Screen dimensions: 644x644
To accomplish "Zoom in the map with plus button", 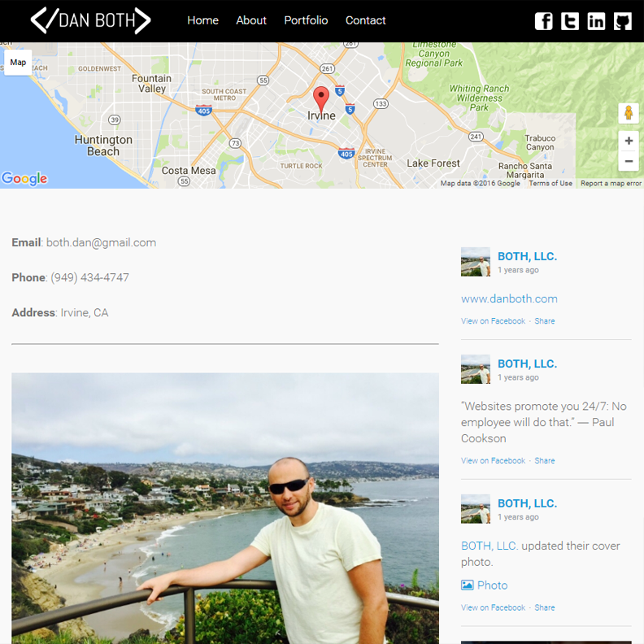I will 629,141.
